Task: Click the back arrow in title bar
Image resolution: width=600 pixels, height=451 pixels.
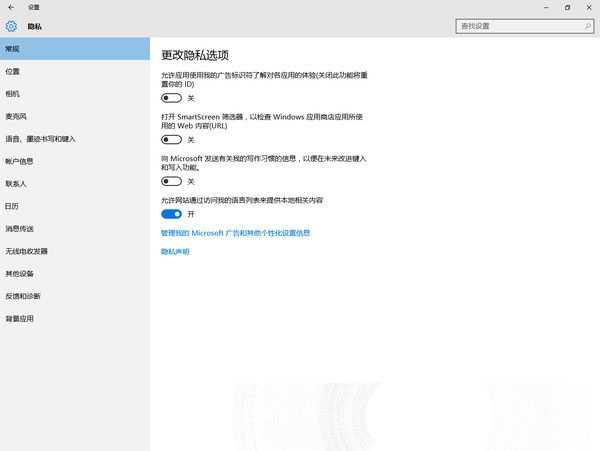Action: pyautogui.click(x=11, y=7)
